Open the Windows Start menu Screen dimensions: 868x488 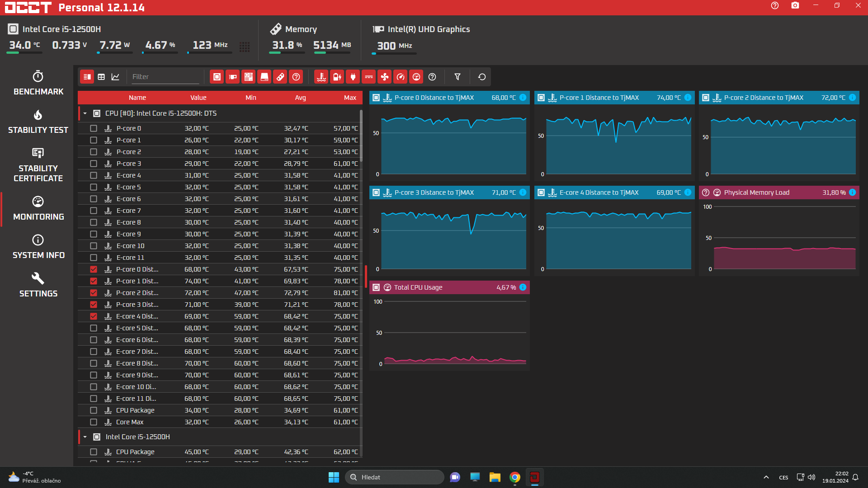tap(334, 477)
